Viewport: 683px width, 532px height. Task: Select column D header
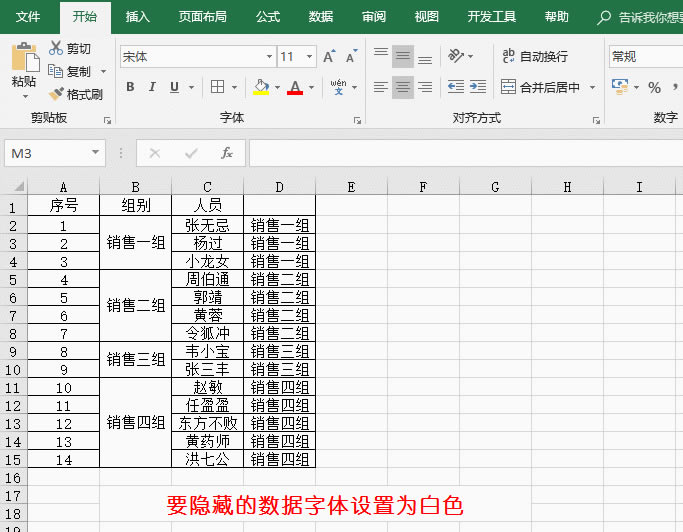click(x=279, y=187)
